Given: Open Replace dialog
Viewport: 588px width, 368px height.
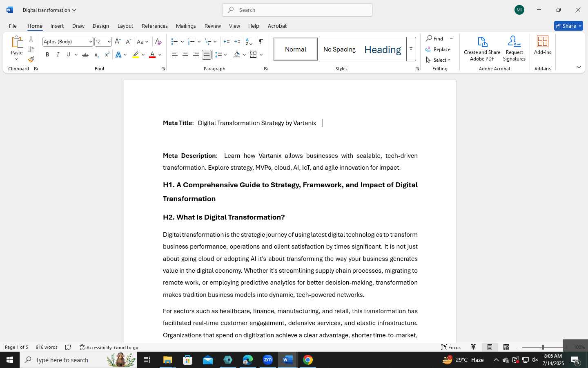Looking at the screenshot, I should point(438,49).
